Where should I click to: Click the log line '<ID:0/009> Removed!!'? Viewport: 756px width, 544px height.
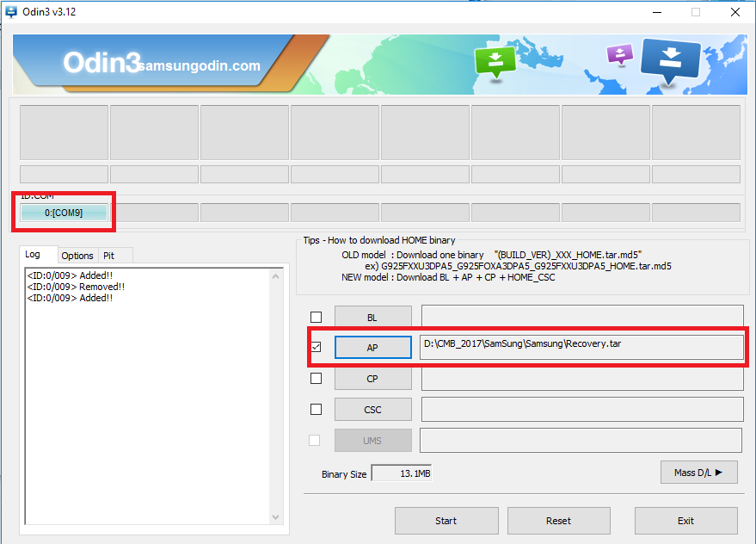pyautogui.click(x=76, y=287)
